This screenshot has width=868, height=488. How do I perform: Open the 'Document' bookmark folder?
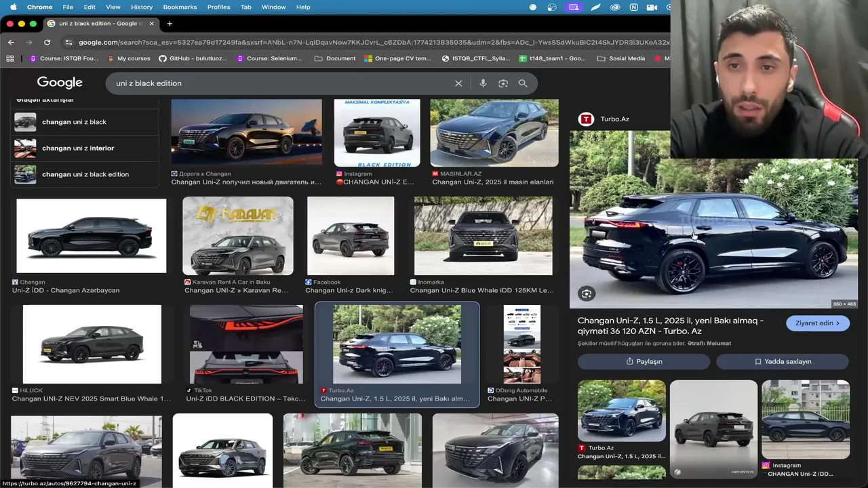335,58
